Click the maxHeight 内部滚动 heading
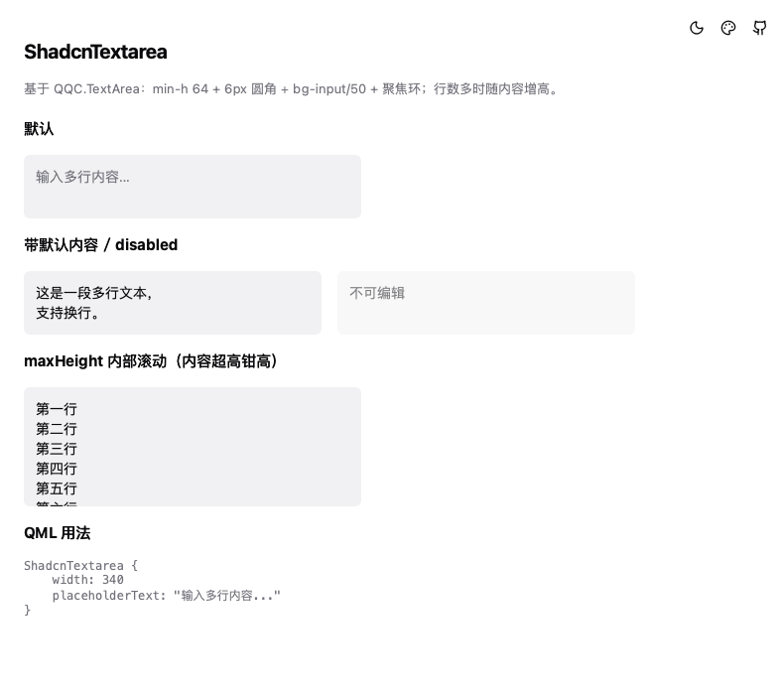 (x=153, y=360)
